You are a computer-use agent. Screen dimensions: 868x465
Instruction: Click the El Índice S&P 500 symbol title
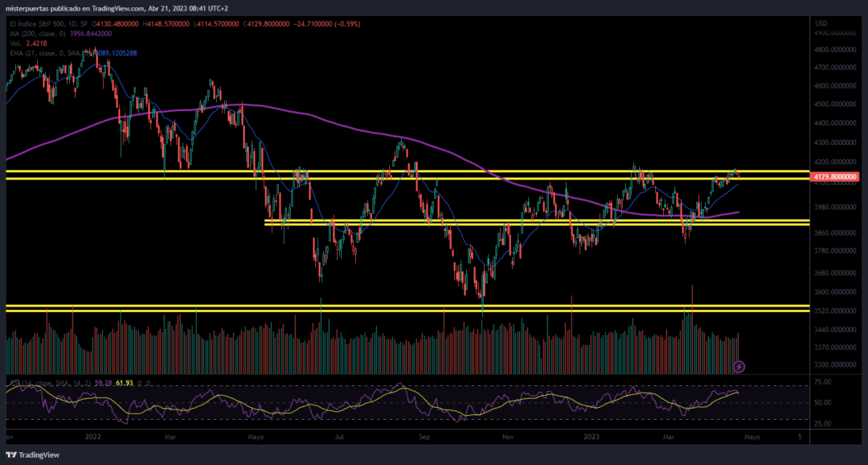click(x=48, y=23)
